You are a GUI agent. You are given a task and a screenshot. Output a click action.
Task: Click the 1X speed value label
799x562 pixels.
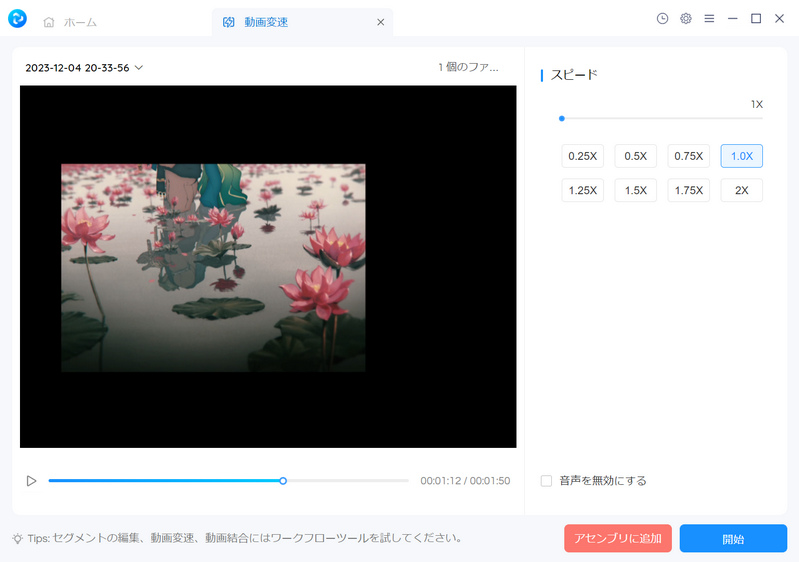coord(757,104)
